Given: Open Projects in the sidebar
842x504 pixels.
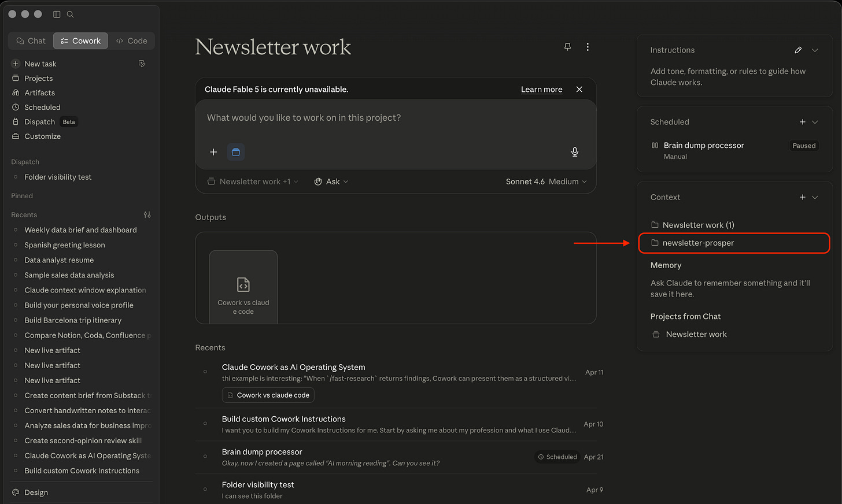Looking at the screenshot, I should pos(38,78).
